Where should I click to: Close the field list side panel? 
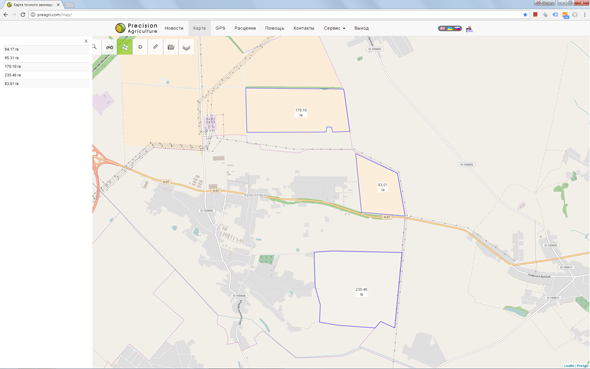tap(86, 41)
